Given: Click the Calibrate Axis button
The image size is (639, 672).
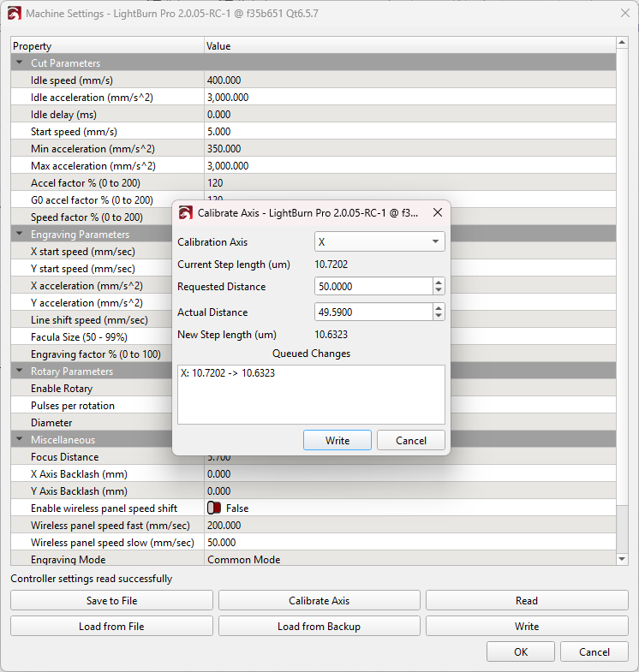Looking at the screenshot, I should [319, 600].
